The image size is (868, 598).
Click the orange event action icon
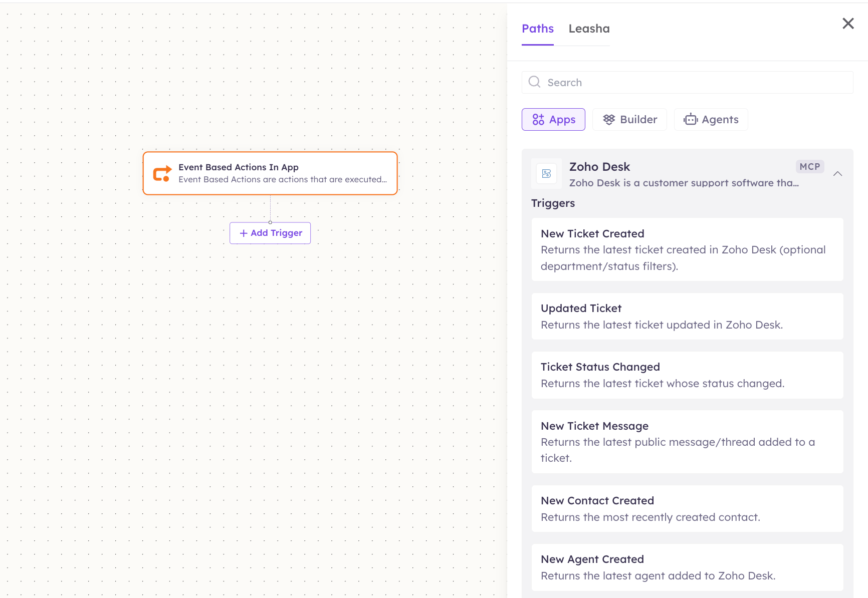coord(162,173)
